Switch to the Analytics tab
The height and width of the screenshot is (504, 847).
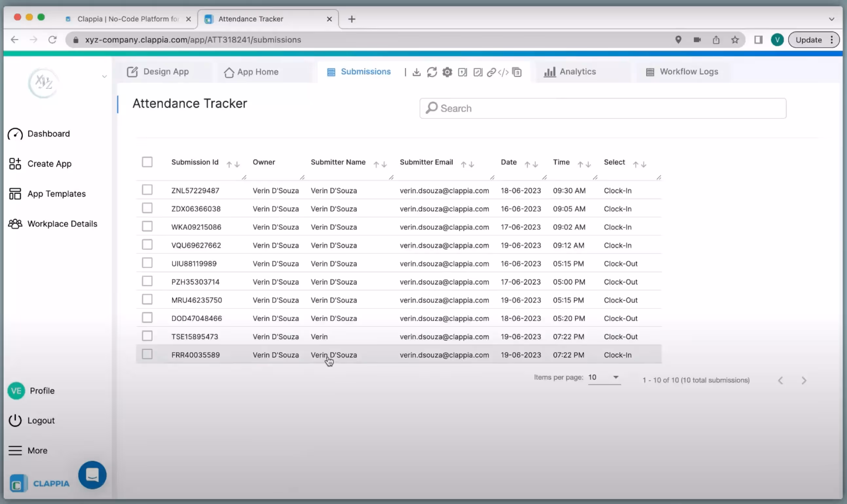coord(570,72)
